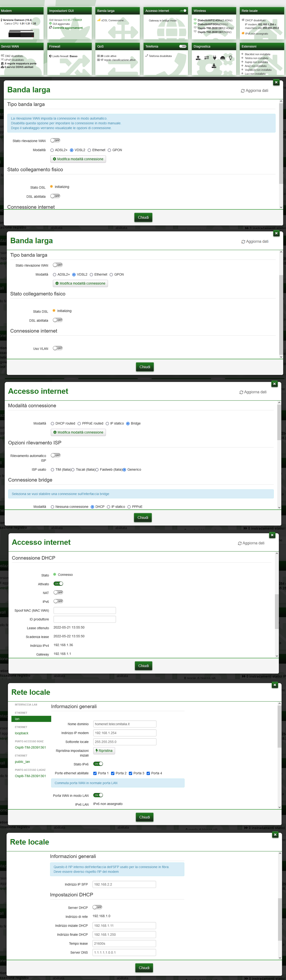
Task: Click the Indirizzo iniziale DHCP field
Action: click(x=124, y=925)
